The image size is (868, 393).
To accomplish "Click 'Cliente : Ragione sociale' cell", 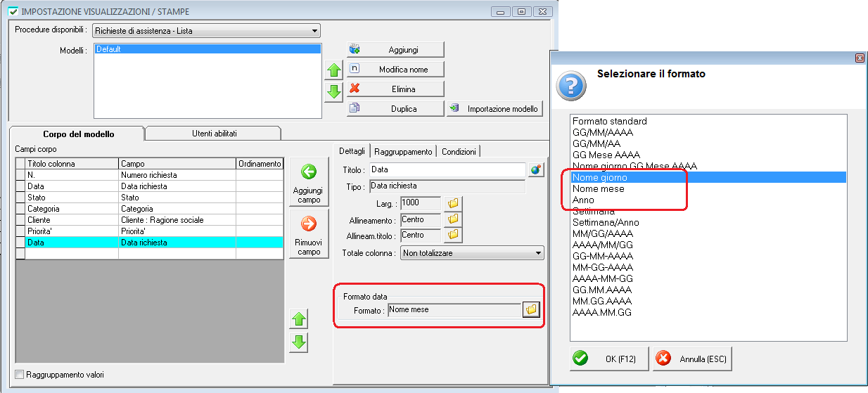I will pos(177,220).
